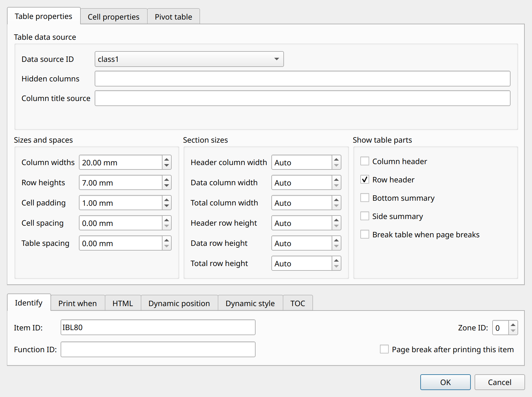The width and height of the screenshot is (532, 397).
Task: Enable Side summary checkbox
Action: coord(365,216)
